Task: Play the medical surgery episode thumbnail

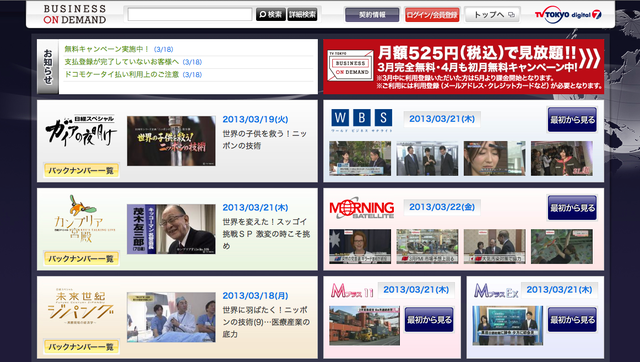Action: point(171,317)
